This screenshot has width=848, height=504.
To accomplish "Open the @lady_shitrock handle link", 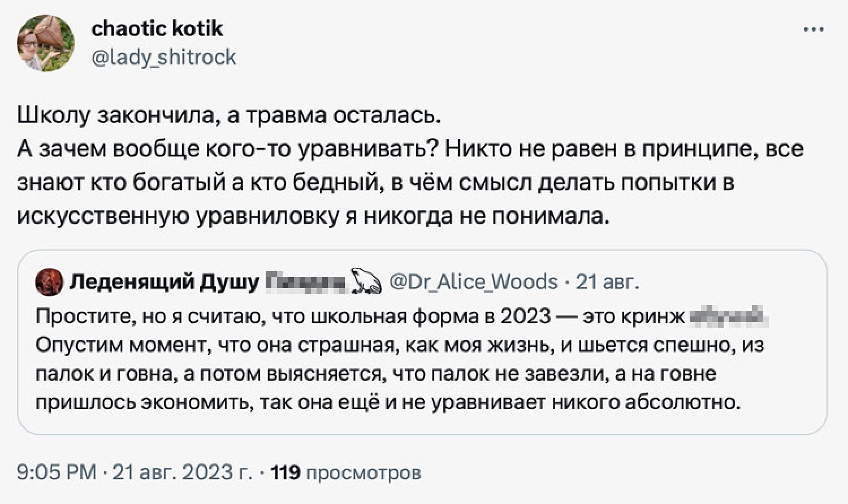I will coord(163,57).
